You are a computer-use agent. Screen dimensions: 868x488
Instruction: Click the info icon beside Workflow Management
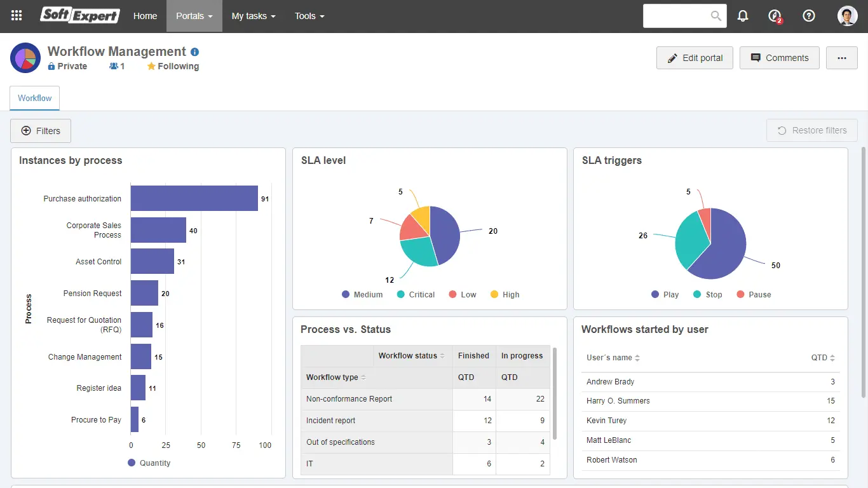195,52
